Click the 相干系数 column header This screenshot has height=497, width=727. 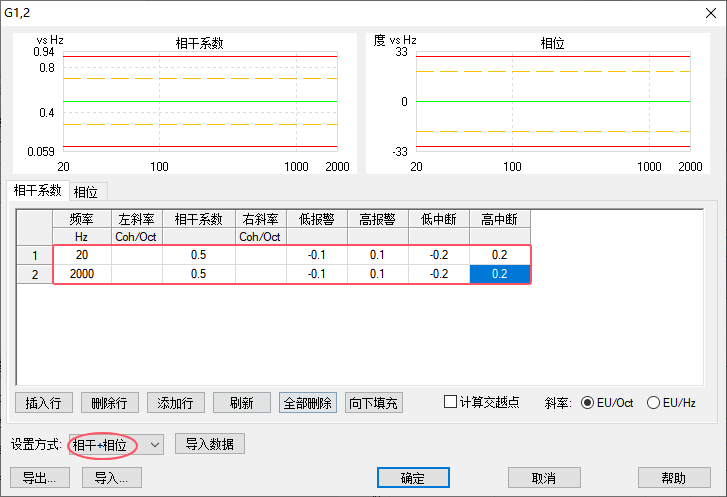[x=199, y=219]
